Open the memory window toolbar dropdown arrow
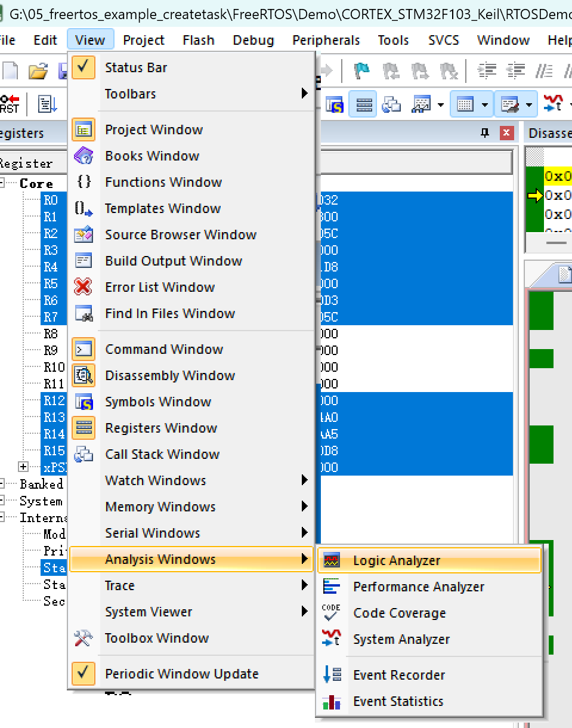572x728 pixels. tap(485, 105)
